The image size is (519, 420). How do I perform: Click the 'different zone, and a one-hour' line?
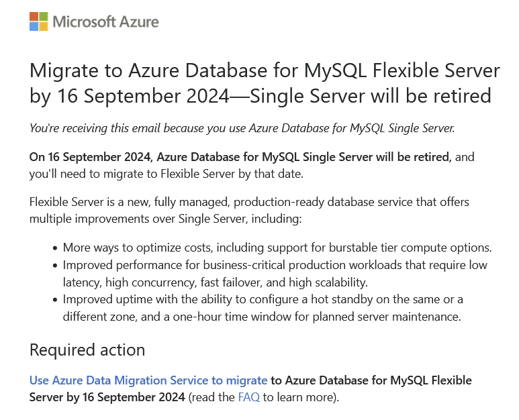point(262,317)
